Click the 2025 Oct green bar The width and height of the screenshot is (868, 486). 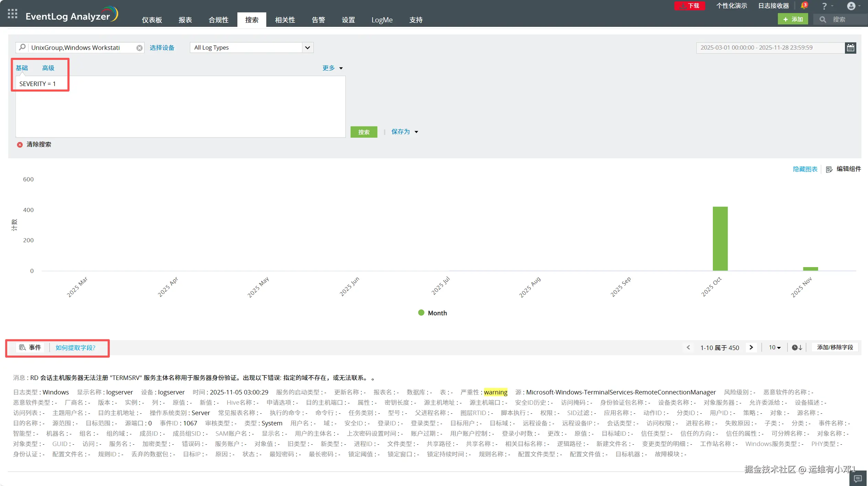coord(720,239)
